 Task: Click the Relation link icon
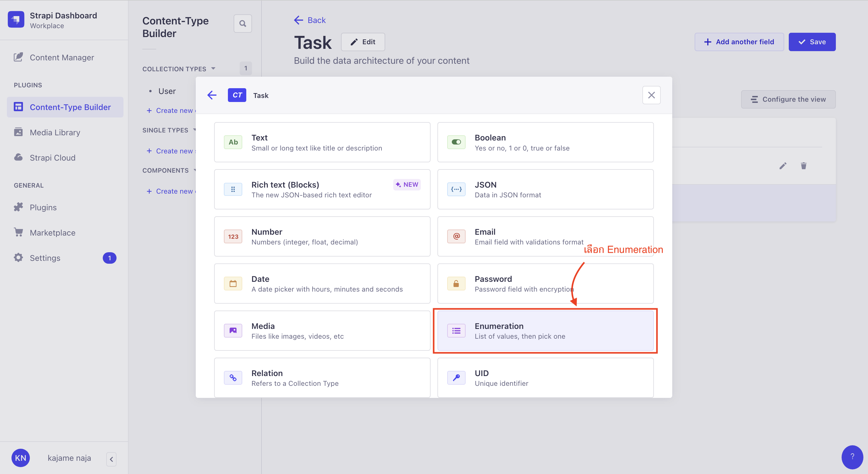point(233,377)
